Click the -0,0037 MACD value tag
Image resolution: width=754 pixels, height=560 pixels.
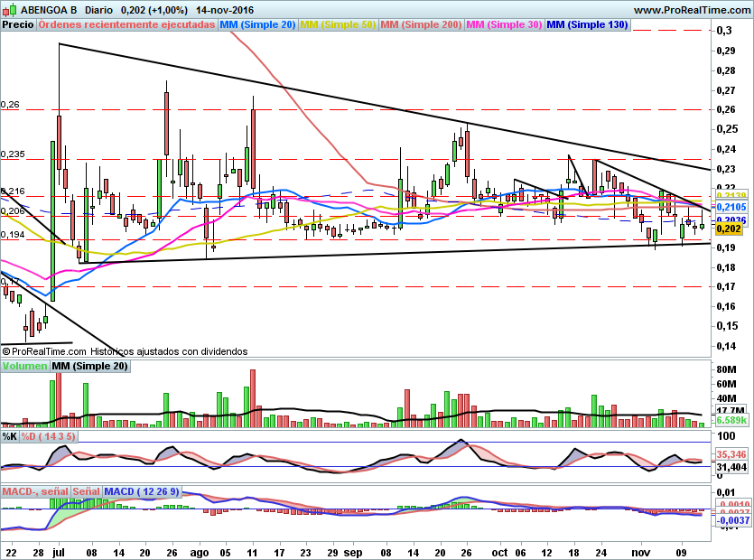coord(733,520)
